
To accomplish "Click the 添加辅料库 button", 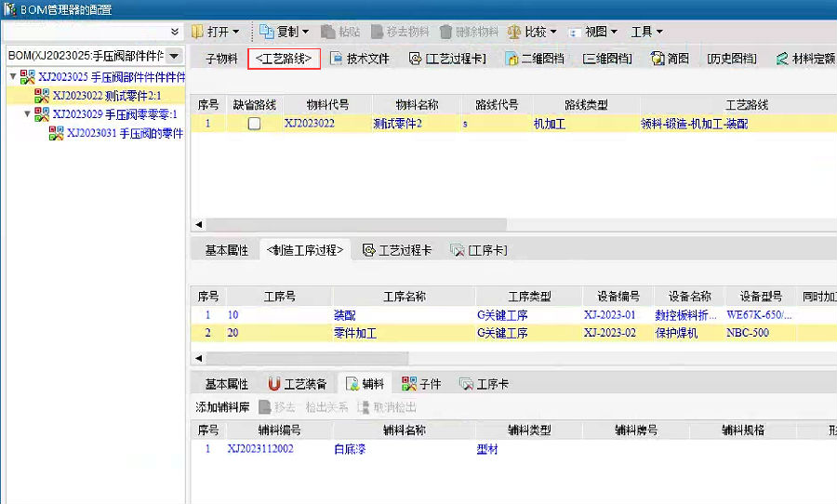I will pyautogui.click(x=222, y=408).
